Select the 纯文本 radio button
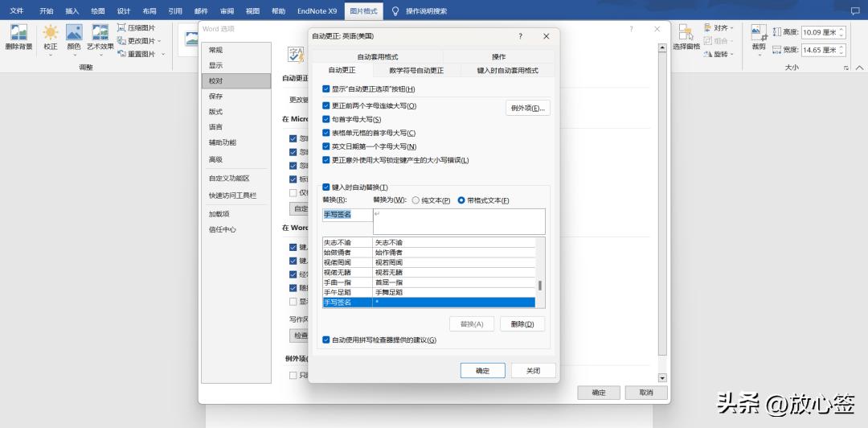The image size is (868, 428). tap(416, 200)
